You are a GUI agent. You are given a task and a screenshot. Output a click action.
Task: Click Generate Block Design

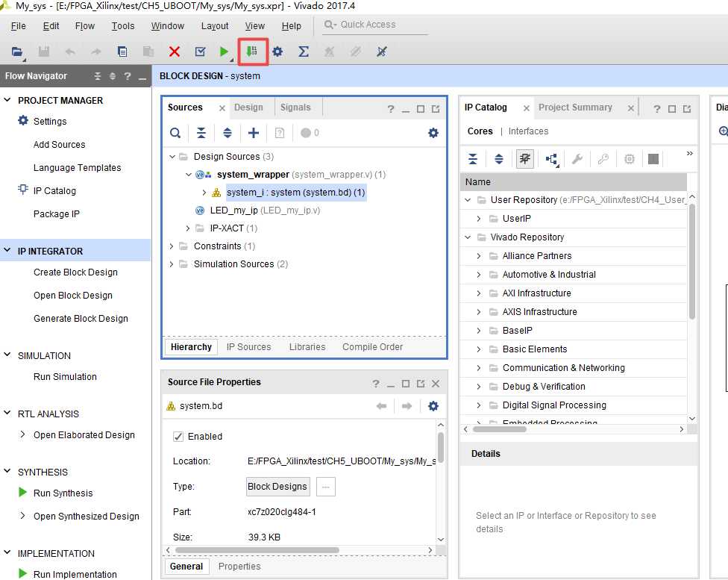pos(81,319)
